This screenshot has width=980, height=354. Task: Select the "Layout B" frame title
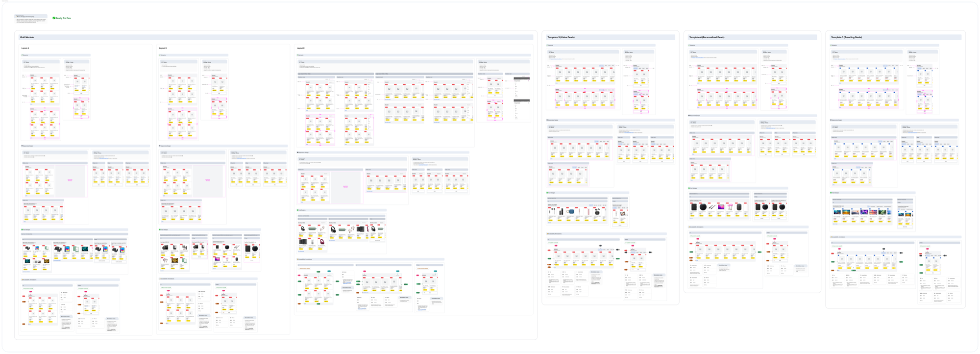163,48
